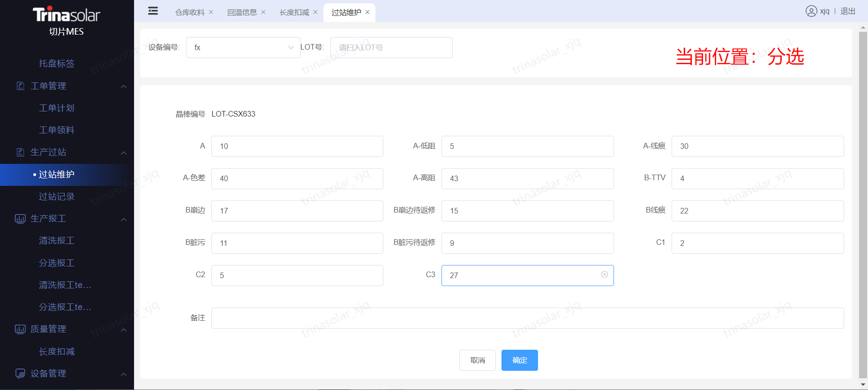Click the user avatar icon next to xjq

pos(811,11)
